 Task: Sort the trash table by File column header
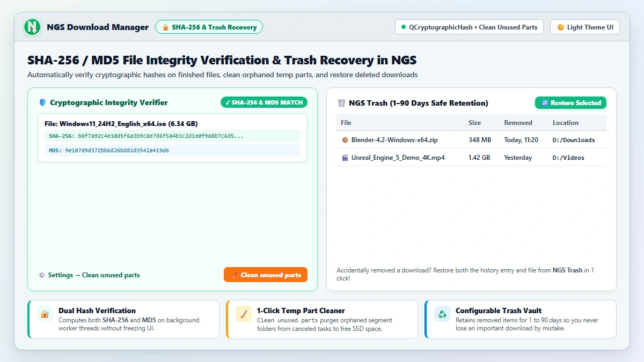tap(346, 123)
